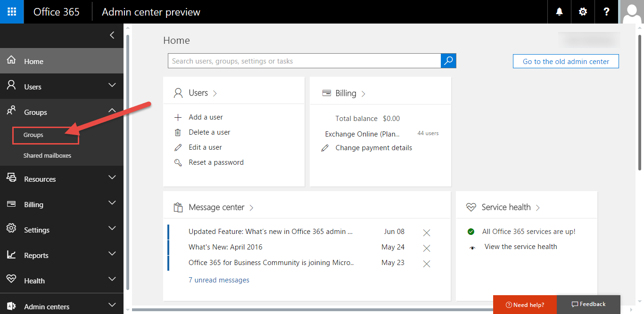
Task: Dismiss the Business Community message with X
Action: coord(427,264)
